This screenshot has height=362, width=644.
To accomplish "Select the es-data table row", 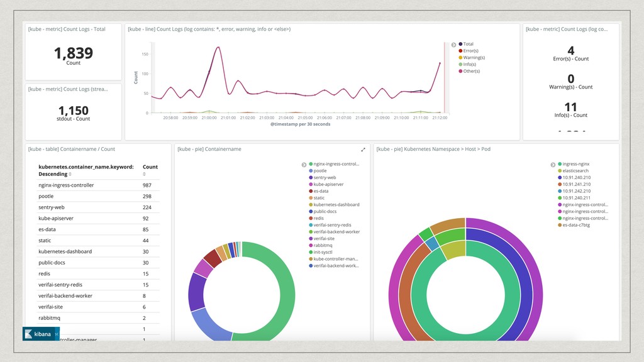I will (98, 229).
